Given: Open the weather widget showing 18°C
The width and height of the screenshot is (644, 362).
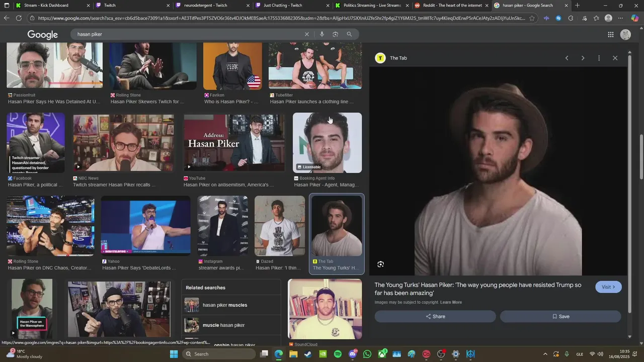Looking at the screenshot, I should [24, 354].
